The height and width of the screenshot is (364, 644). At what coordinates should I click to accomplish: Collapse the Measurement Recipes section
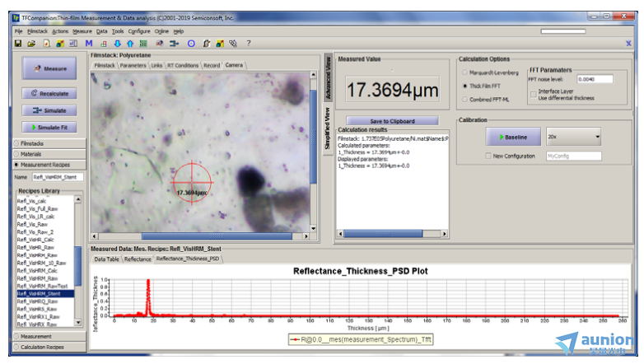pos(49,165)
